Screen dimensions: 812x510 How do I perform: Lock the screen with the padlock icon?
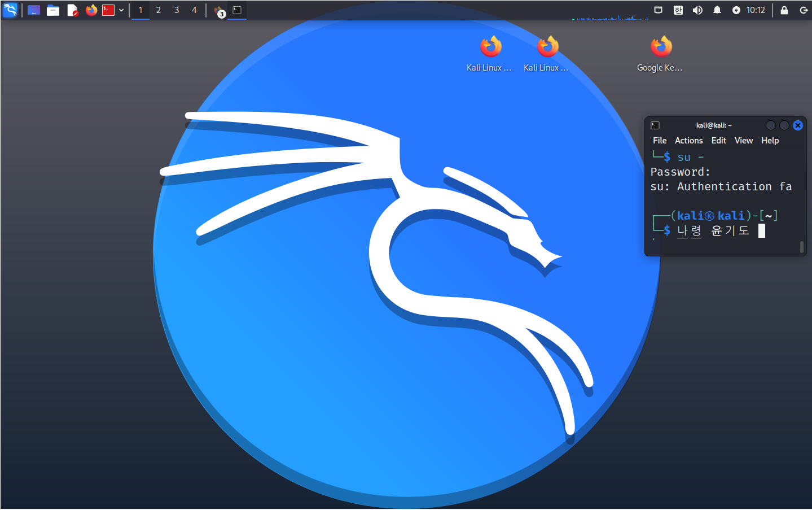point(784,10)
